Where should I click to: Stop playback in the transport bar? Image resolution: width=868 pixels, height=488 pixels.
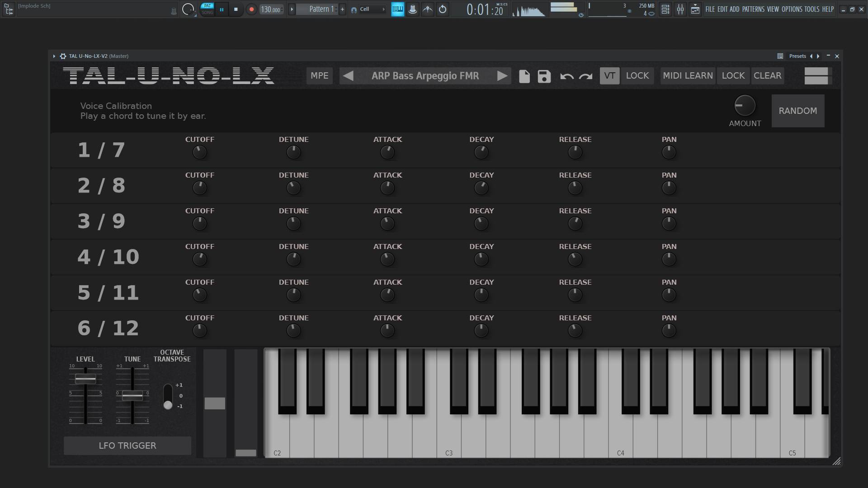(236, 9)
